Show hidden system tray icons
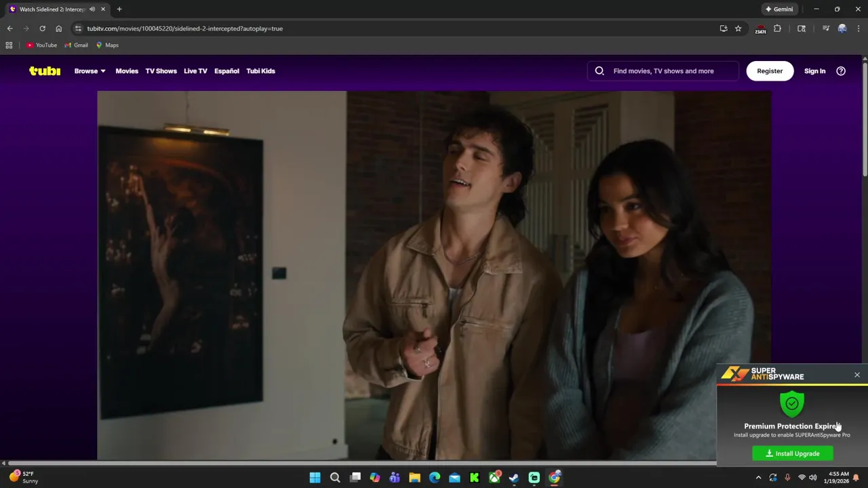Image resolution: width=868 pixels, height=488 pixels. [758, 478]
